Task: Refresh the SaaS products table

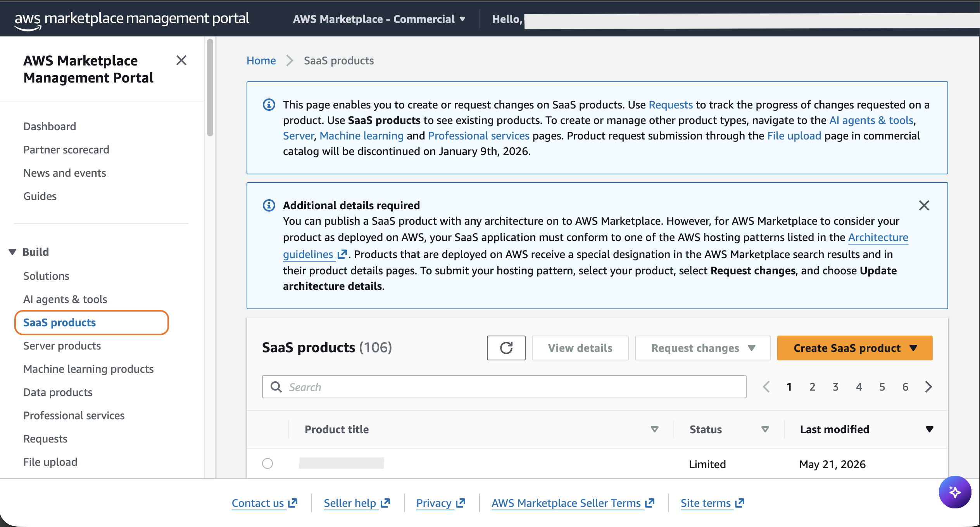Action: (506, 348)
